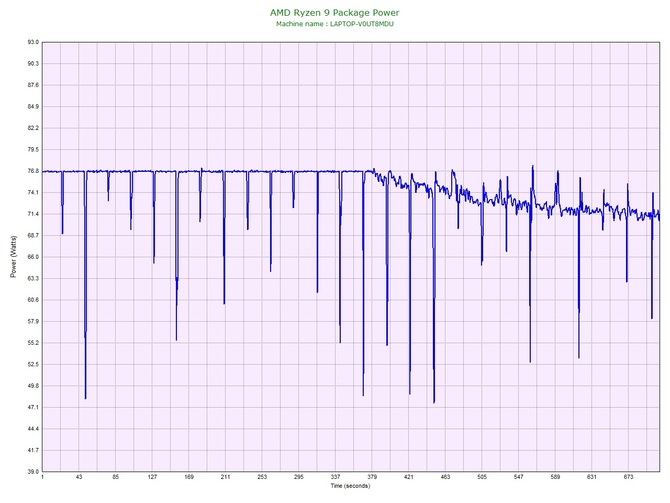670x503 pixels.
Task: Select the 169 tick label on the time axis
Action: point(189,478)
